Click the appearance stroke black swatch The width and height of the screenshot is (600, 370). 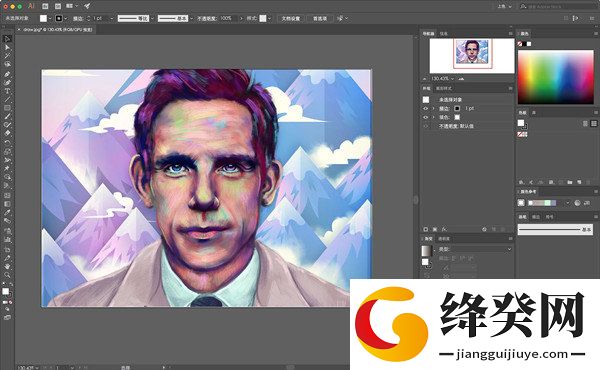[x=457, y=109]
